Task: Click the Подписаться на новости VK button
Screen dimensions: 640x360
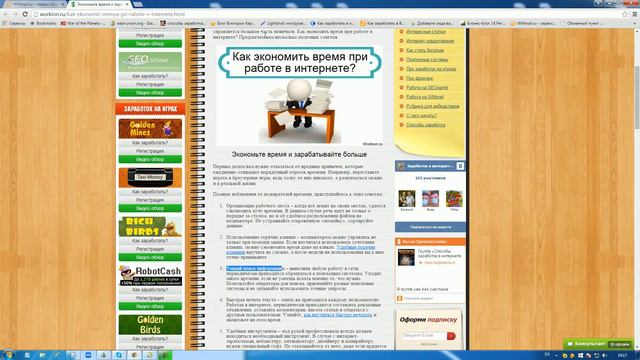Action: (430, 227)
